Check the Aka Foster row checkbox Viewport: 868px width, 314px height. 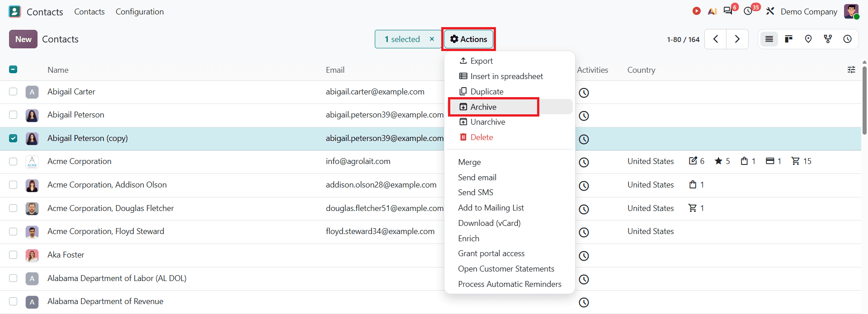click(x=13, y=255)
